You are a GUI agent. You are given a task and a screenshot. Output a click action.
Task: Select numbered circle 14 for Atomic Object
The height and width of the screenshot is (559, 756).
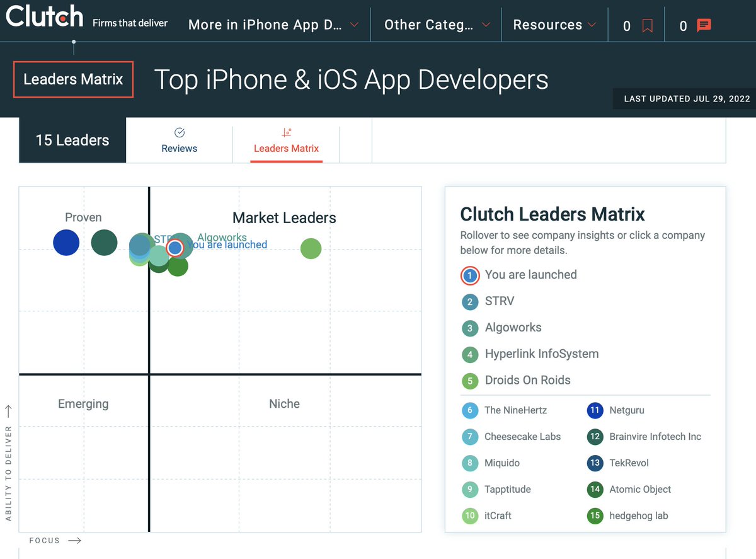point(595,490)
